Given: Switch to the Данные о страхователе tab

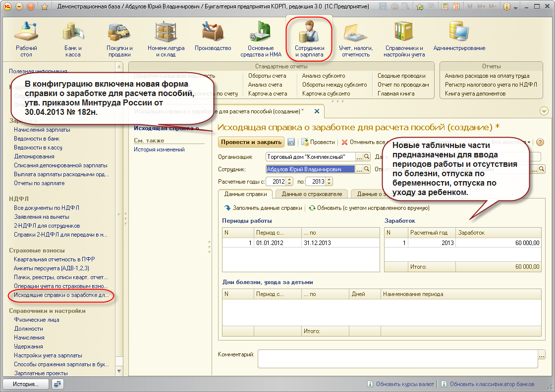Looking at the screenshot, I should coord(312,194).
